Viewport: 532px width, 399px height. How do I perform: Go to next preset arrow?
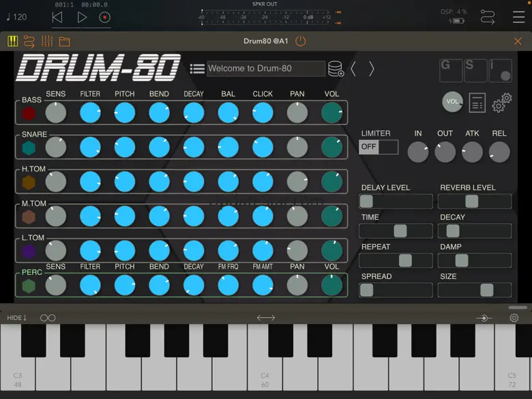point(372,69)
